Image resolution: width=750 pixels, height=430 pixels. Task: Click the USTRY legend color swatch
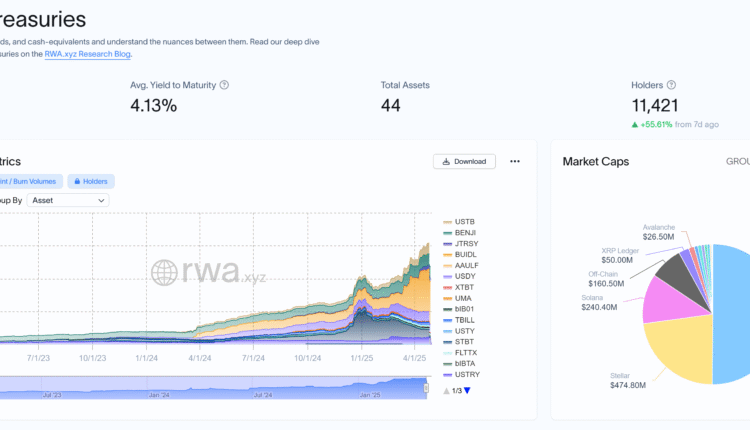click(447, 375)
